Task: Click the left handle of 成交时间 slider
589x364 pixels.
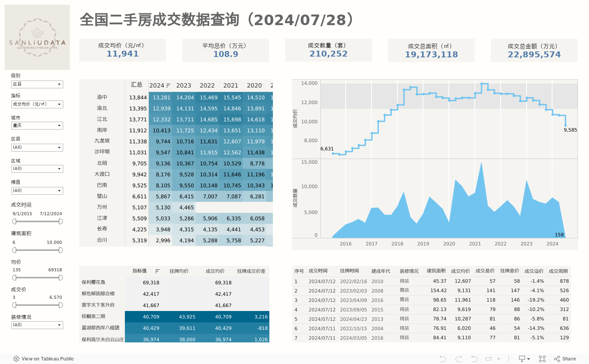Action: (x=14, y=221)
